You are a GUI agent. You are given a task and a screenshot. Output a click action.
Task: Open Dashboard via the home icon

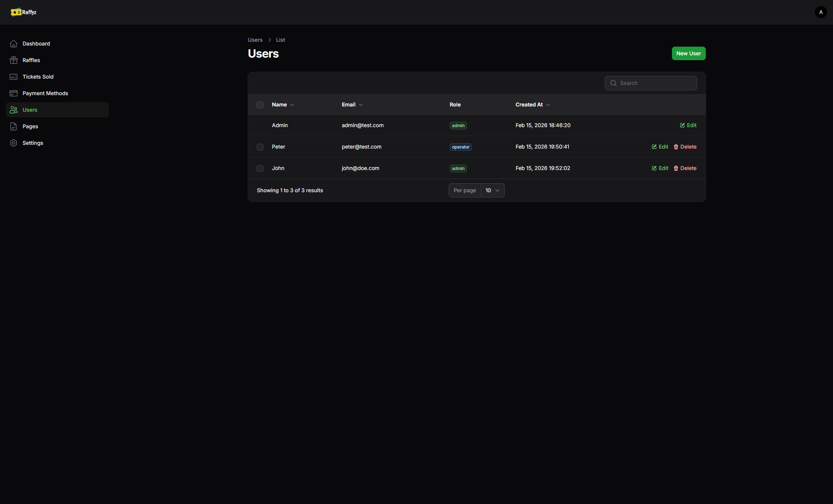(x=14, y=44)
